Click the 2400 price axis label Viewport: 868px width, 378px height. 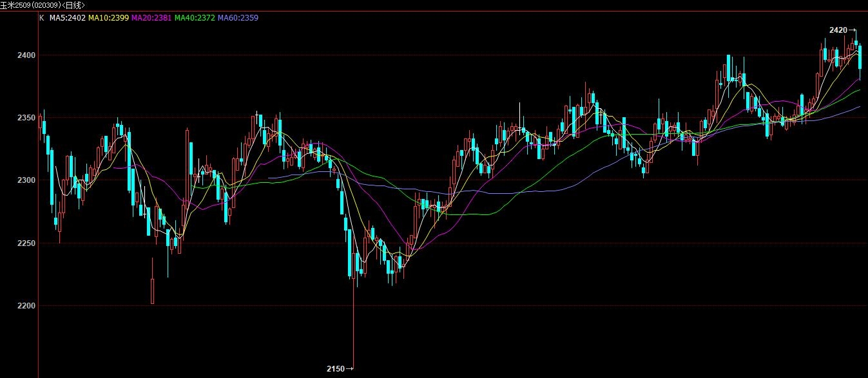(x=26, y=55)
